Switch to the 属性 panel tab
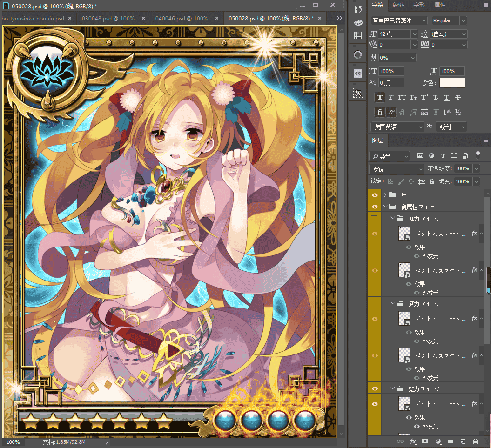The image size is (491, 448). click(x=440, y=5)
